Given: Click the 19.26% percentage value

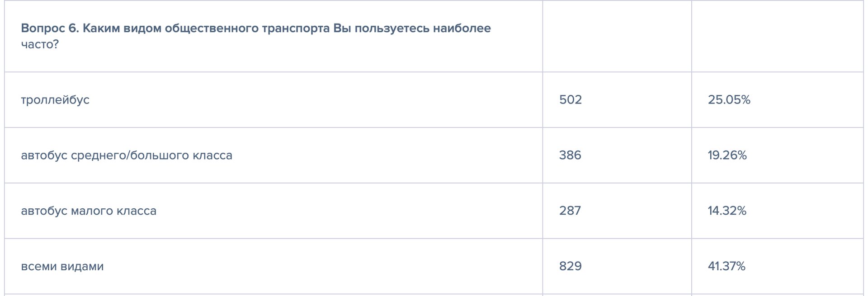Looking at the screenshot, I should coord(727,155).
